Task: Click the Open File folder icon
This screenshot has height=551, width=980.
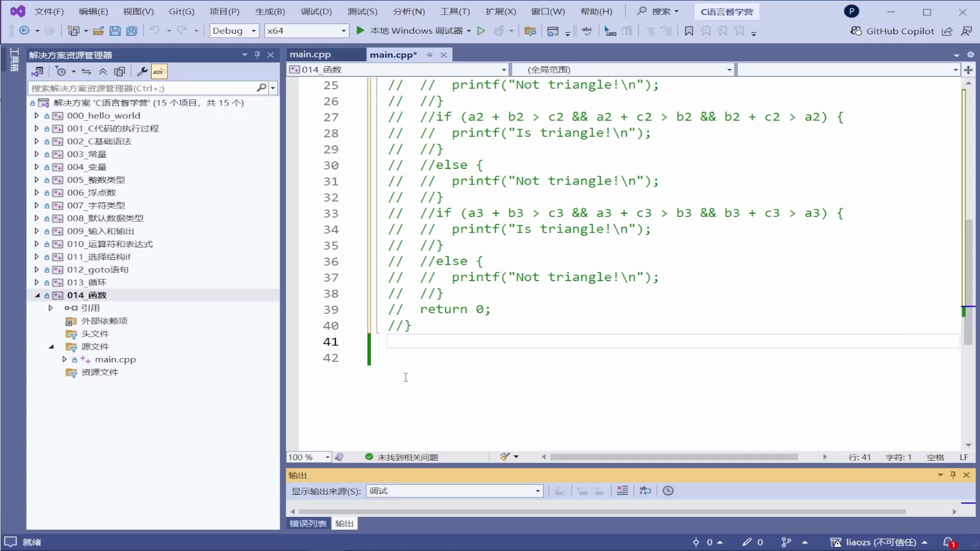Action: [99, 31]
